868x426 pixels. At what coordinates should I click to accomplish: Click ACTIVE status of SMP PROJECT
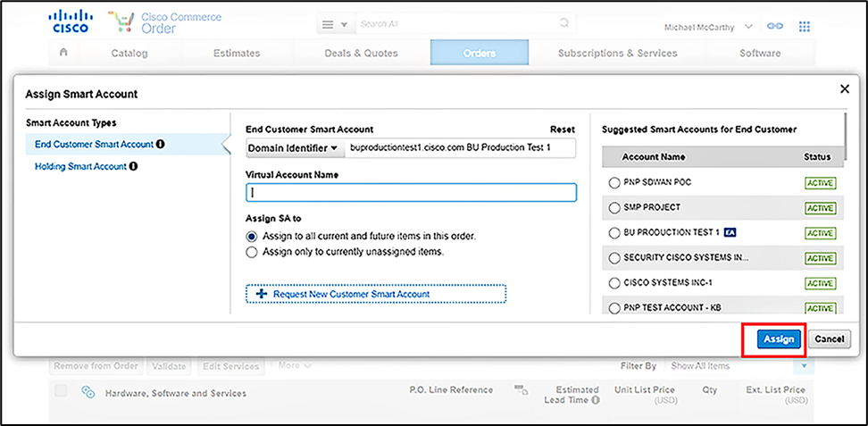pos(821,208)
